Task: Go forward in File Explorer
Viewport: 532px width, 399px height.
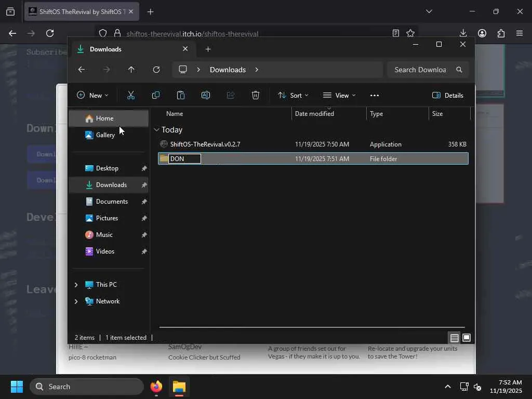Action: click(x=107, y=70)
